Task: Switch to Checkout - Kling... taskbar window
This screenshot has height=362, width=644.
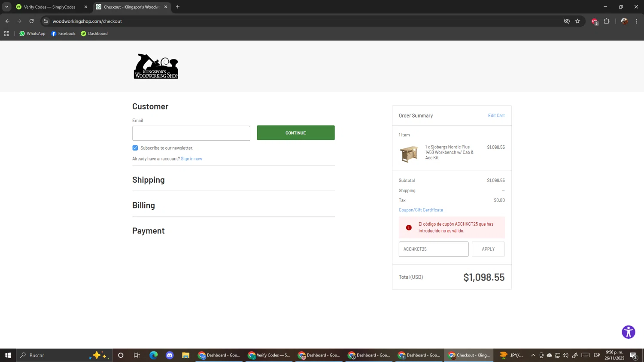Action: [x=469, y=355]
